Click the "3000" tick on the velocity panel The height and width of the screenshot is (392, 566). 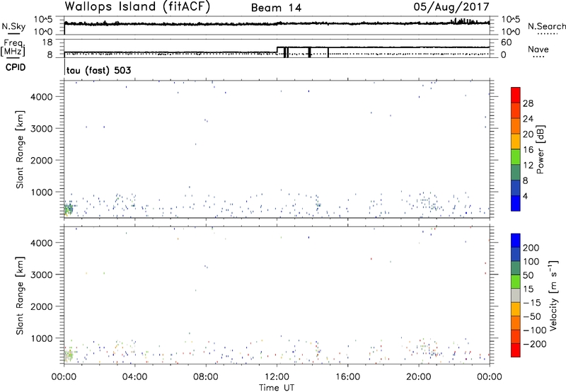(x=42, y=275)
